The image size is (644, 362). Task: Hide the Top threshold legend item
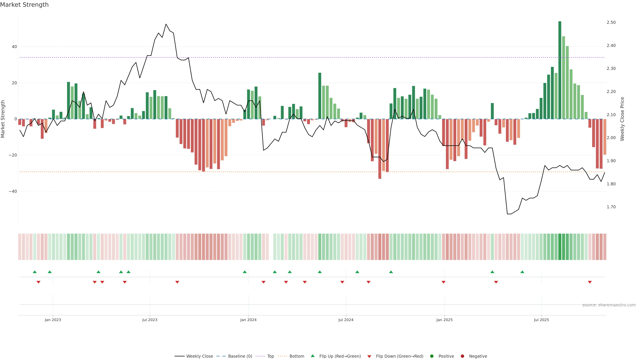tap(270, 356)
